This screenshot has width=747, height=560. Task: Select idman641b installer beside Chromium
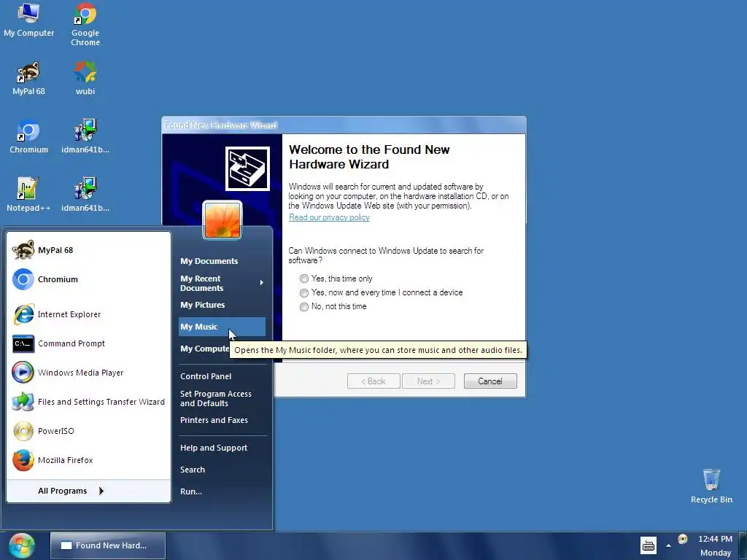85,137
